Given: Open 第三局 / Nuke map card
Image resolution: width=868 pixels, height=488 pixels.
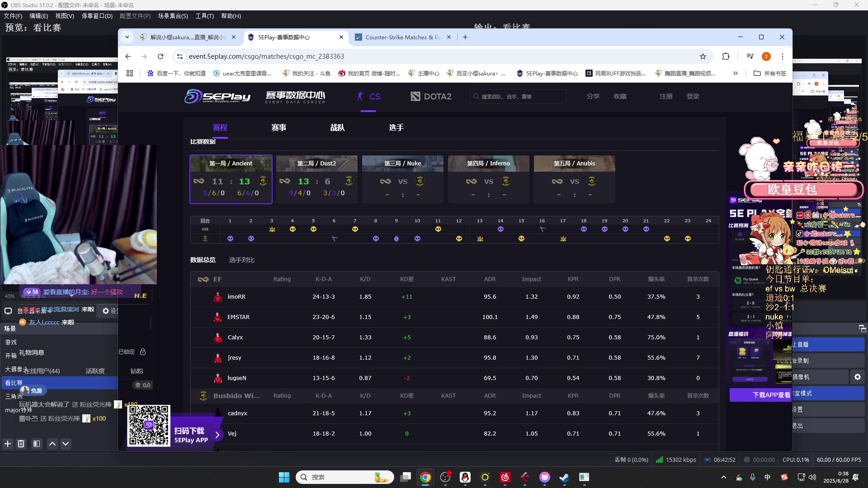Looking at the screenshot, I should pyautogui.click(x=402, y=179).
